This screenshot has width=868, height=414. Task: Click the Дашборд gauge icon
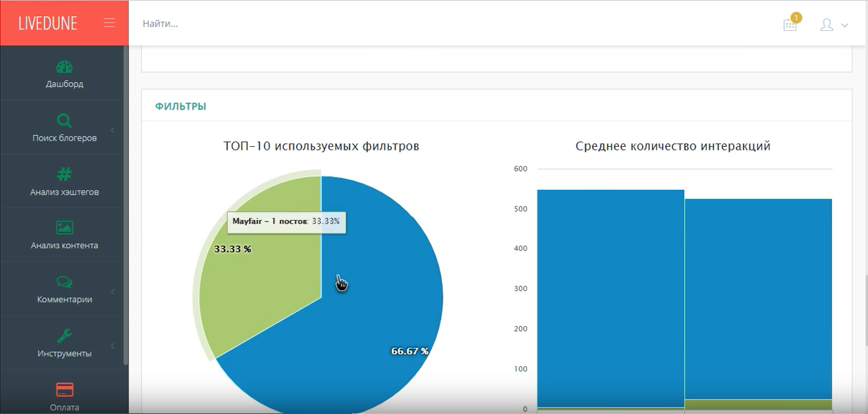[64, 67]
